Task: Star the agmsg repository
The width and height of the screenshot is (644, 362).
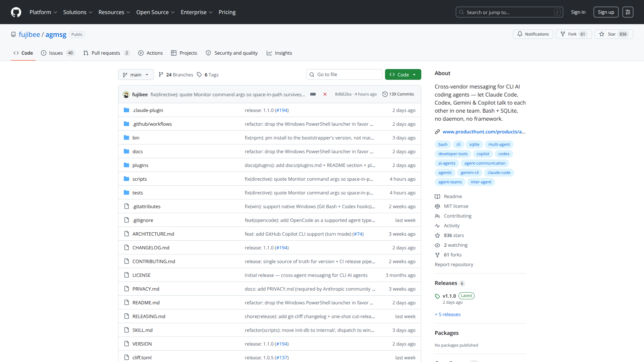Action: 613,34
